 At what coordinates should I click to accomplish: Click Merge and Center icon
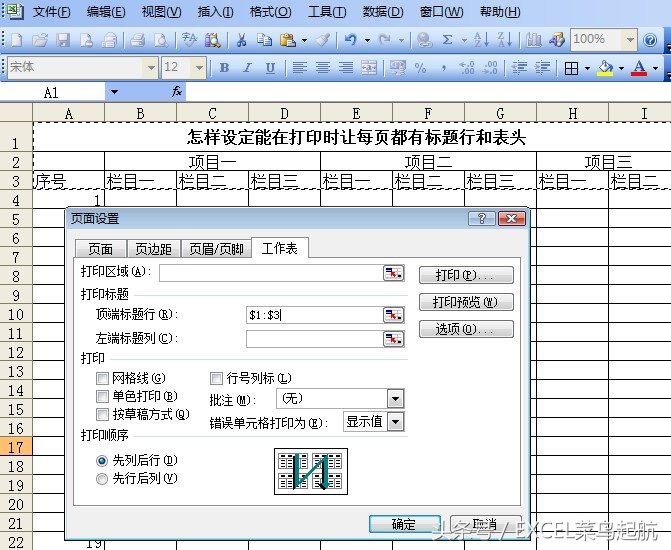[x=369, y=68]
